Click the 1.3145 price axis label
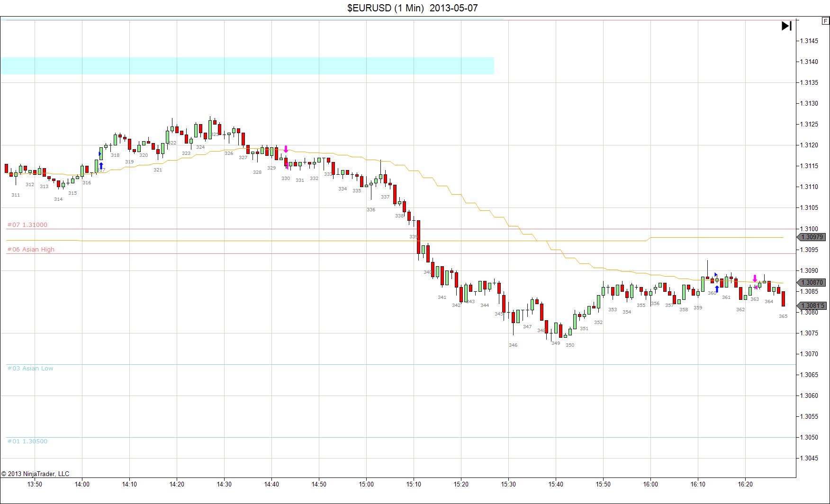 pos(809,41)
